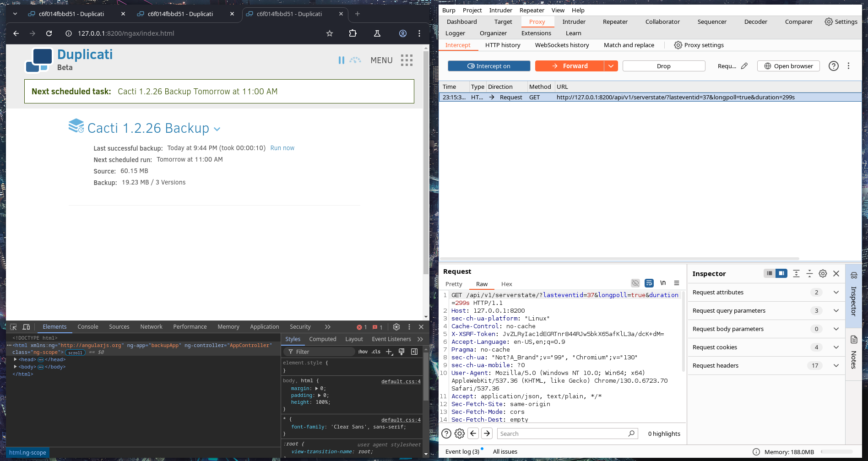Add a new style rule plus icon
The height and width of the screenshot is (461, 868).
389,352
